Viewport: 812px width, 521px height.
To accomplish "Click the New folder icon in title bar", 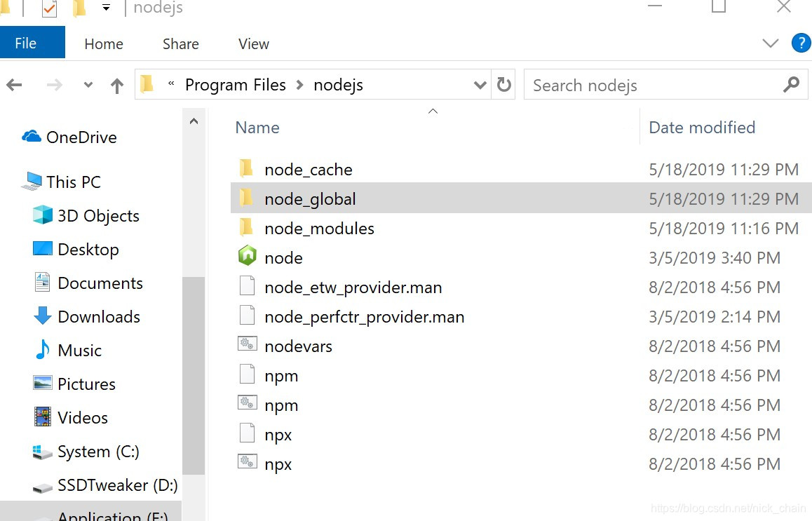I will (x=79, y=8).
